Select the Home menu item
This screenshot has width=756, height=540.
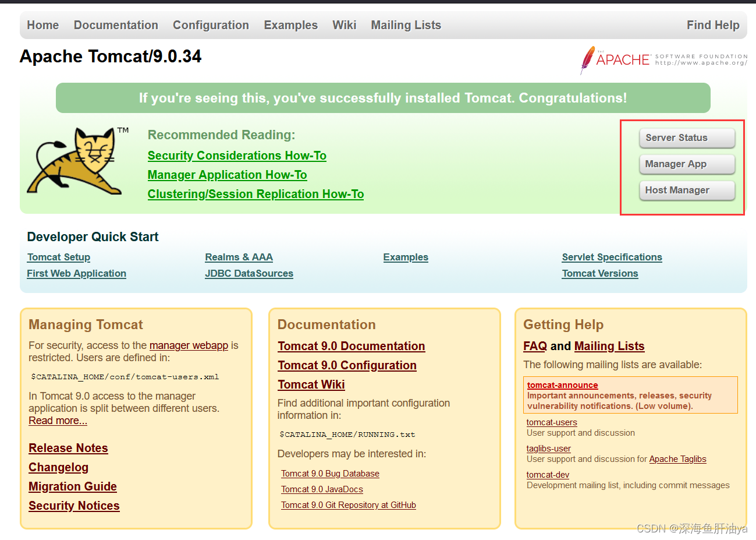42,25
